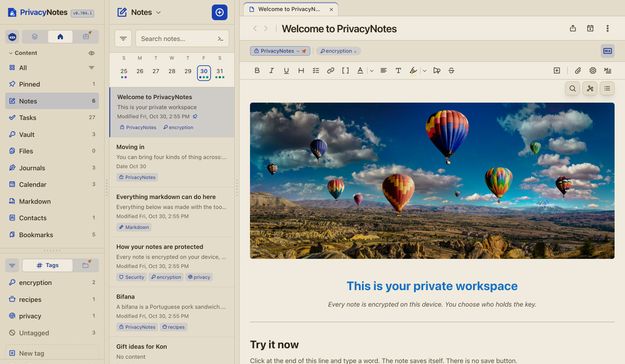Collapse the Content section chevron
The width and height of the screenshot is (625, 364).
10,53
